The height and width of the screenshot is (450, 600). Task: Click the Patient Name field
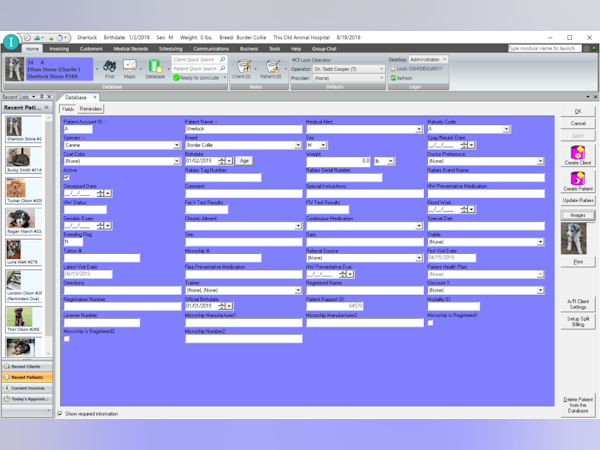point(244,129)
